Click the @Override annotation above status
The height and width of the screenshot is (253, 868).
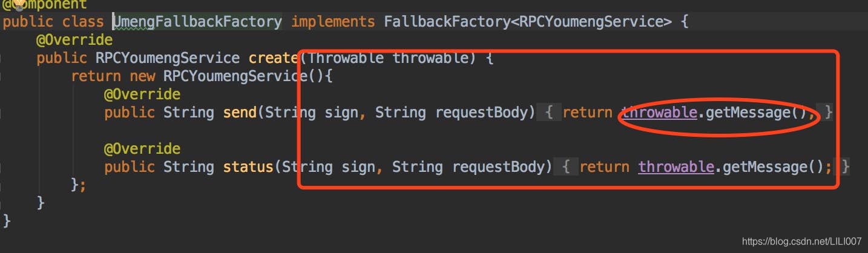pyautogui.click(x=142, y=149)
